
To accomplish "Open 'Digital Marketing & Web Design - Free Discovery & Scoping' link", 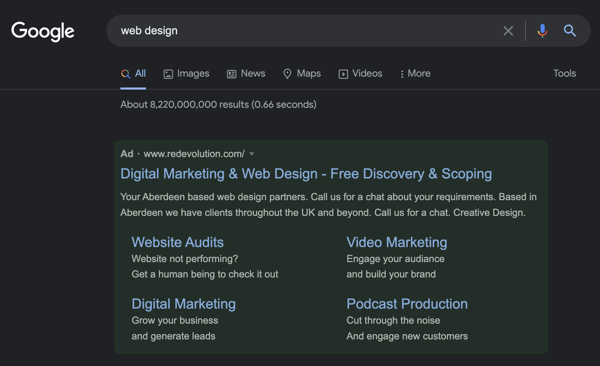I will [x=306, y=174].
